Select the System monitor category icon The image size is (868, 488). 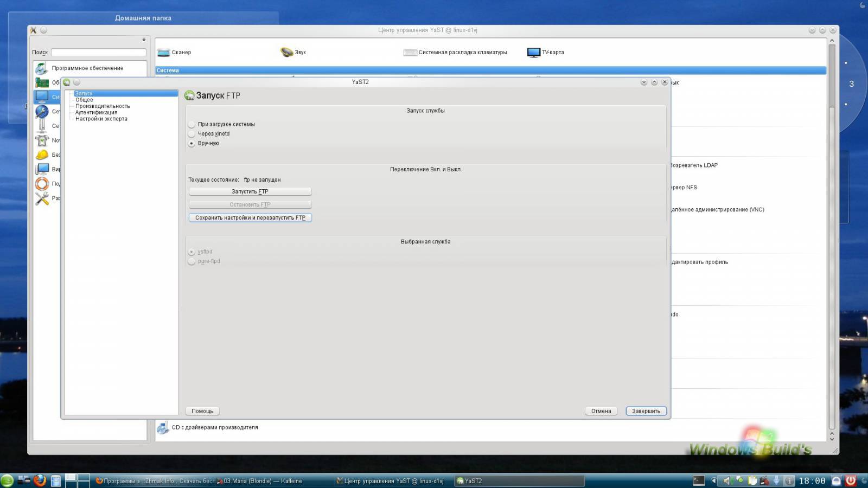(x=42, y=97)
